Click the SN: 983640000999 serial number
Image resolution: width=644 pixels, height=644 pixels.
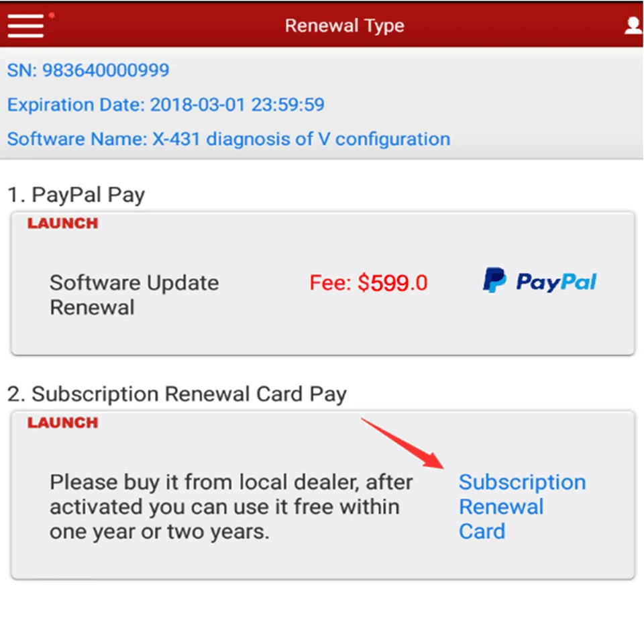(x=89, y=70)
